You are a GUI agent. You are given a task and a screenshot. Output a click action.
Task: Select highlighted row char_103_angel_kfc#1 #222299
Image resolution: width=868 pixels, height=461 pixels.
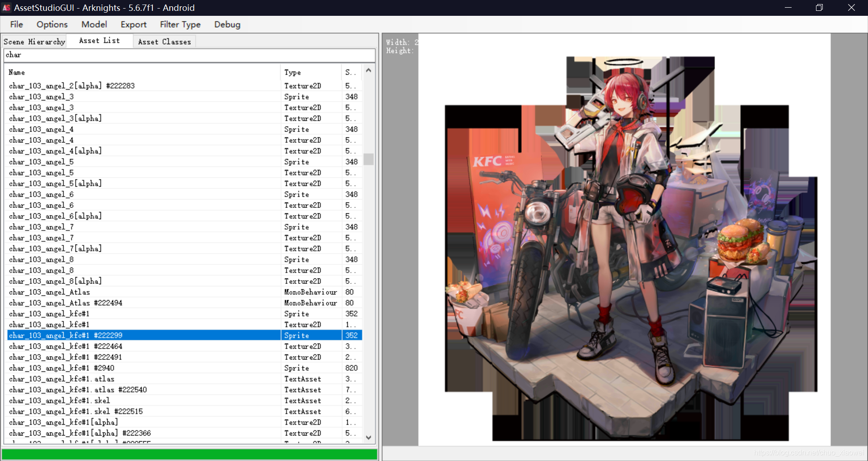click(185, 335)
